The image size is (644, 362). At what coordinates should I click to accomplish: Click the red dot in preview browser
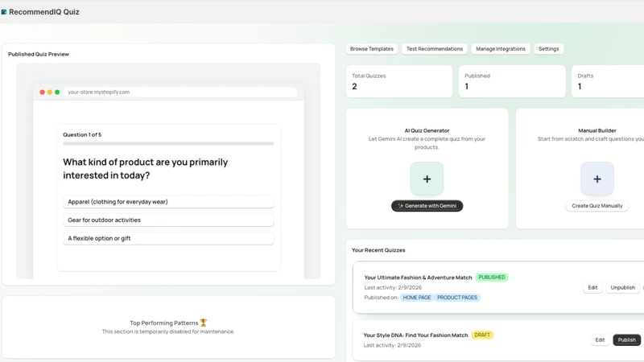click(42, 92)
